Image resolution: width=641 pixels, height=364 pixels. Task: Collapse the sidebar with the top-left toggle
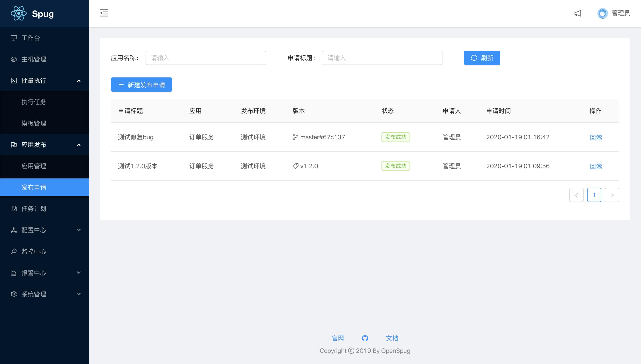coord(104,13)
